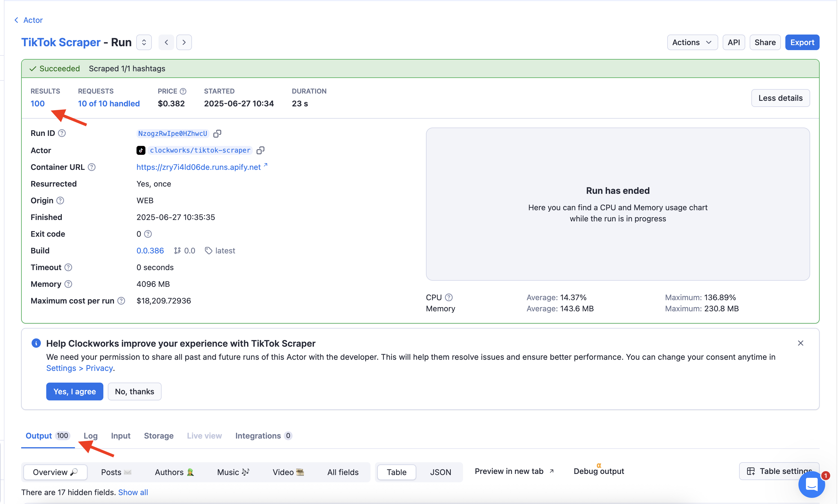Select the Music view
838x504 pixels.
tap(233, 472)
